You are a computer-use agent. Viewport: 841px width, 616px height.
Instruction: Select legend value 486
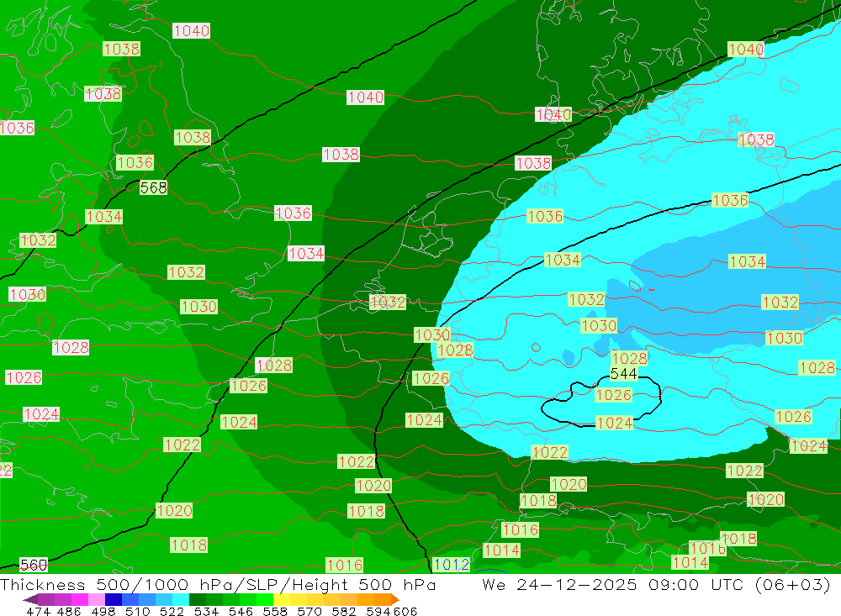click(69, 611)
